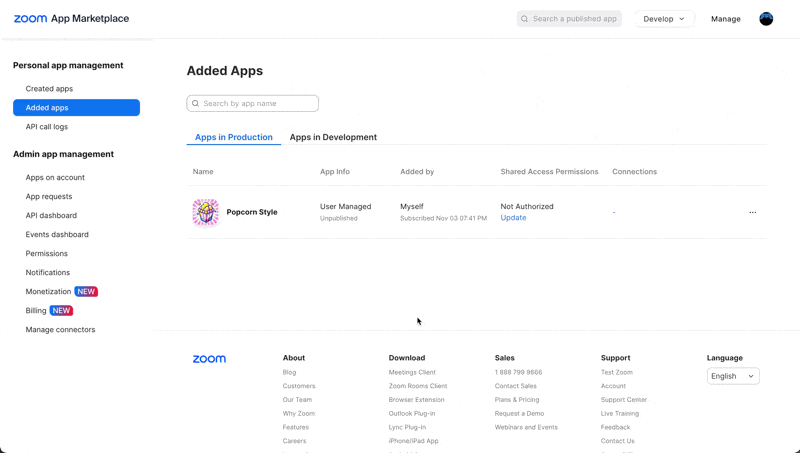Expand the Develop dropdown menu
The width and height of the screenshot is (800, 453).
pos(664,19)
